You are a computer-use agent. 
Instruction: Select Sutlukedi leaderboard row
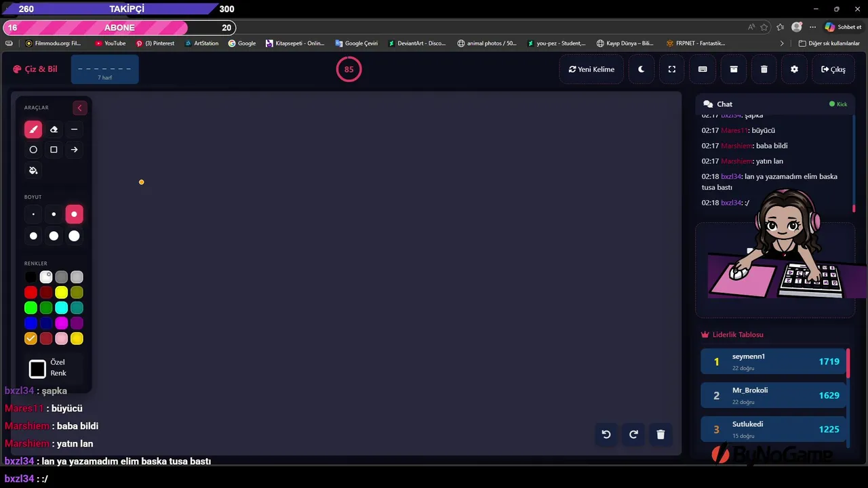(773, 429)
